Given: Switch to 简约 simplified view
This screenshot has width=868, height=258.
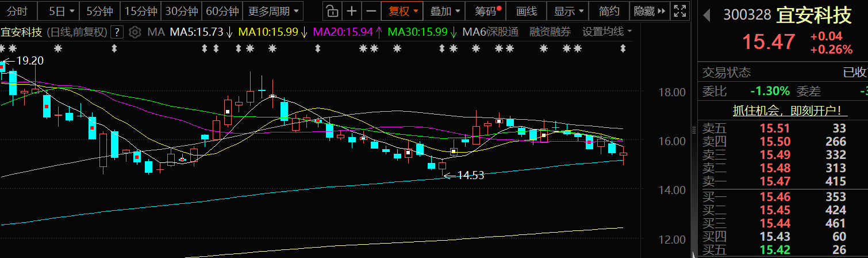Looking at the screenshot, I should 609,10.
